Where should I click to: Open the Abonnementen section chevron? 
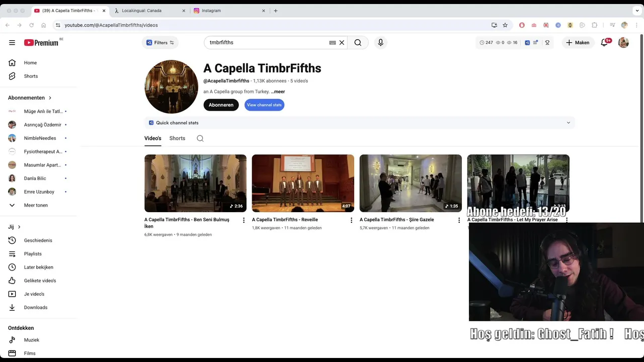50,98
